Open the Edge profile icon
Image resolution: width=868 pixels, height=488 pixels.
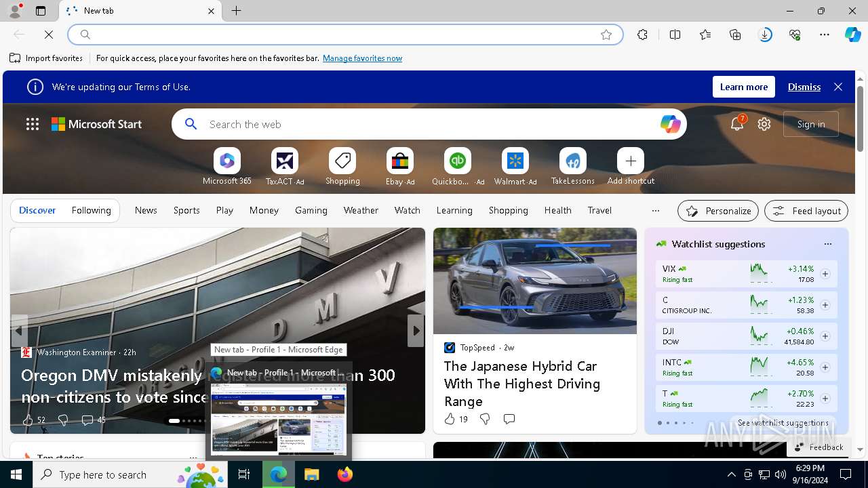click(x=15, y=11)
